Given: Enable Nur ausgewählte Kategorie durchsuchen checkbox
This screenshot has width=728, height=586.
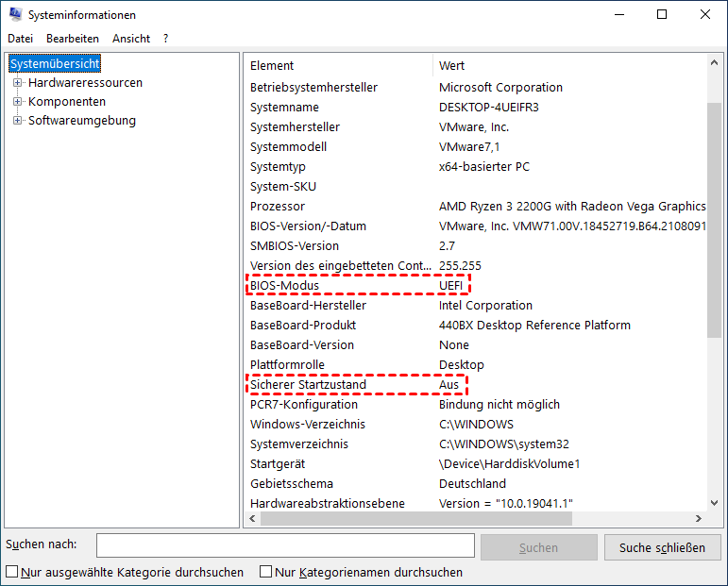Looking at the screenshot, I should click(x=12, y=572).
